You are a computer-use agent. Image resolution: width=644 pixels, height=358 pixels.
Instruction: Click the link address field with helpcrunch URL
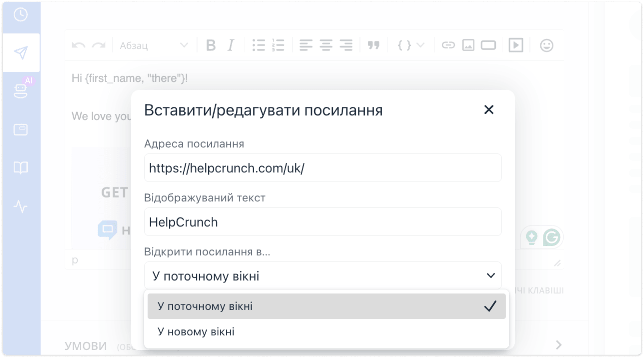(322, 168)
